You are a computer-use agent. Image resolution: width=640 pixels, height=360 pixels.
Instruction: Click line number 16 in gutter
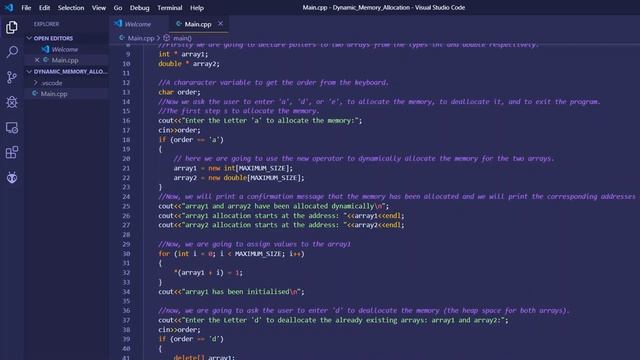[x=126, y=121]
